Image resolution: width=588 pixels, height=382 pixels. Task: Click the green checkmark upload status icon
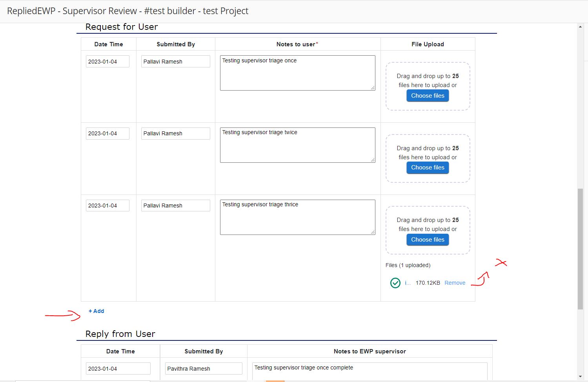(395, 283)
